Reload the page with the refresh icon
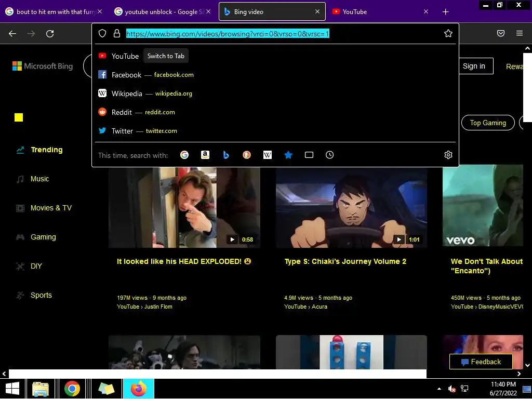The image size is (532, 399). 50,34
